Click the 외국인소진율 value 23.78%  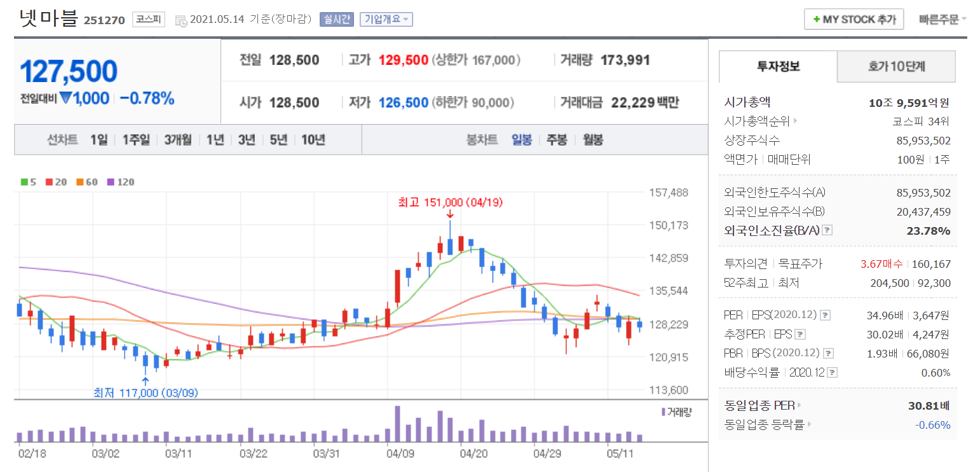(929, 230)
